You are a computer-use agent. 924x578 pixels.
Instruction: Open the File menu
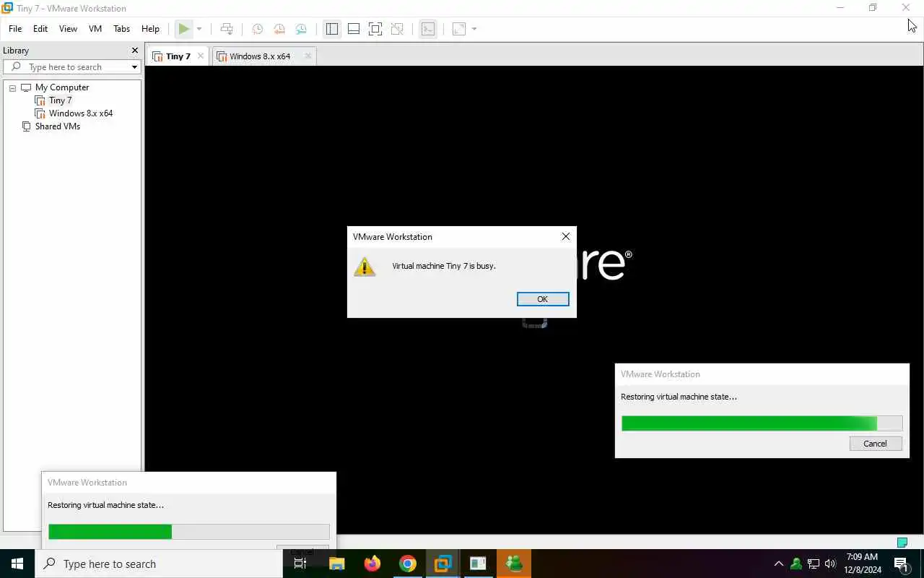coord(15,29)
